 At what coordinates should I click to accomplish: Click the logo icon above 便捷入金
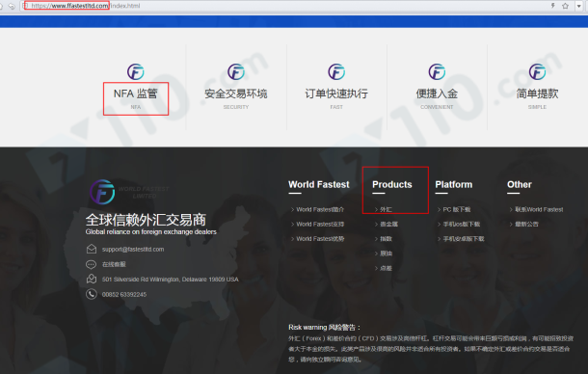pos(437,71)
